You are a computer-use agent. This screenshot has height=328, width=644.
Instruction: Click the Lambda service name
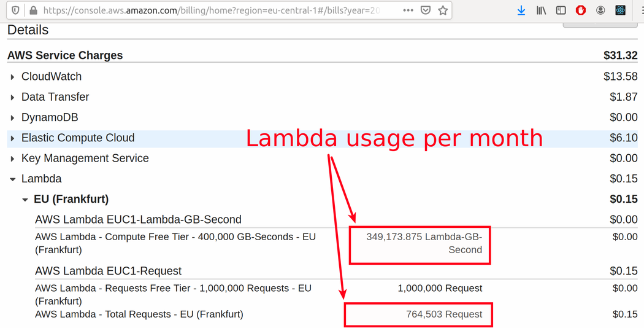42,179
